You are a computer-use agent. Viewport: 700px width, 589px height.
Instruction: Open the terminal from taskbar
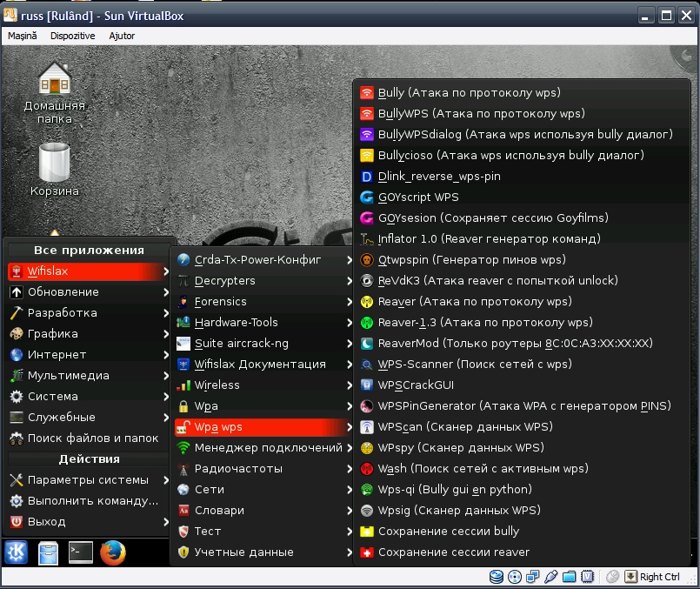point(80,552)
